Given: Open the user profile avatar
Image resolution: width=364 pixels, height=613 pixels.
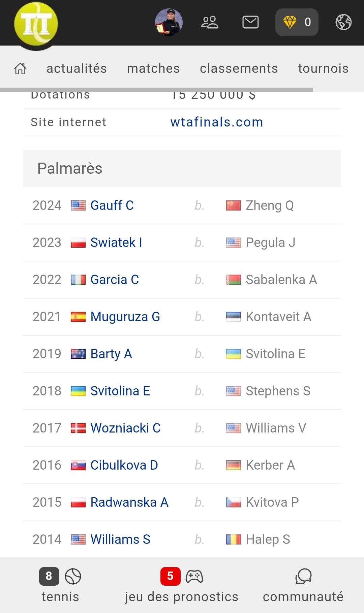Looking at the screenshot, I should point(169,22).
